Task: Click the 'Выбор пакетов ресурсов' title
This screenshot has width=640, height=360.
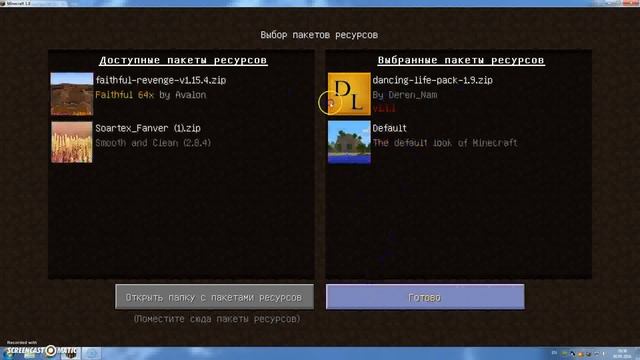Action: click(319, 35)
